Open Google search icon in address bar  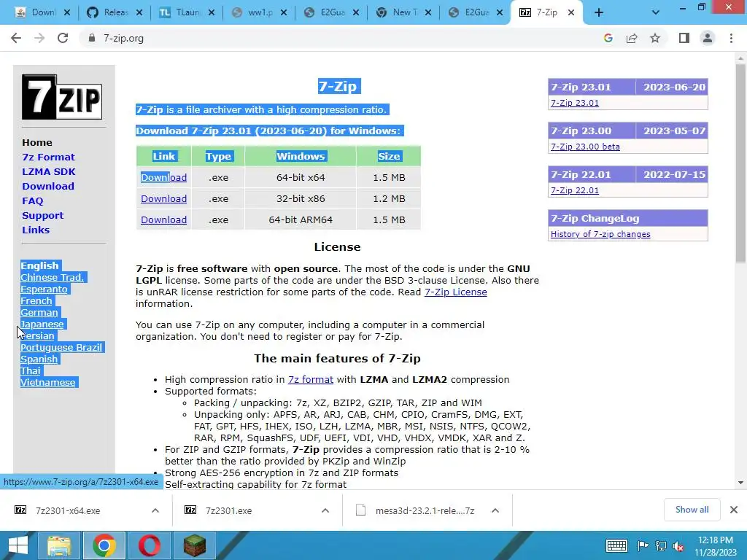[x=608, y=38]
